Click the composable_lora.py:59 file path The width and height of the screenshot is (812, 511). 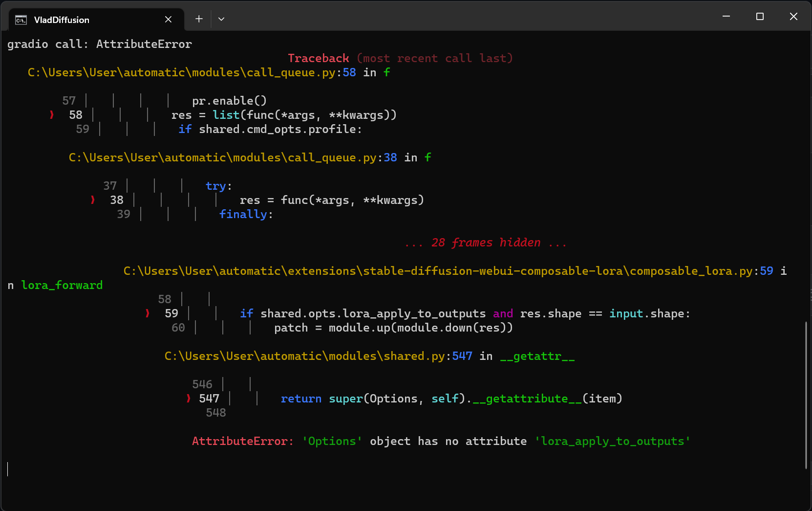(x=449, y=271)
